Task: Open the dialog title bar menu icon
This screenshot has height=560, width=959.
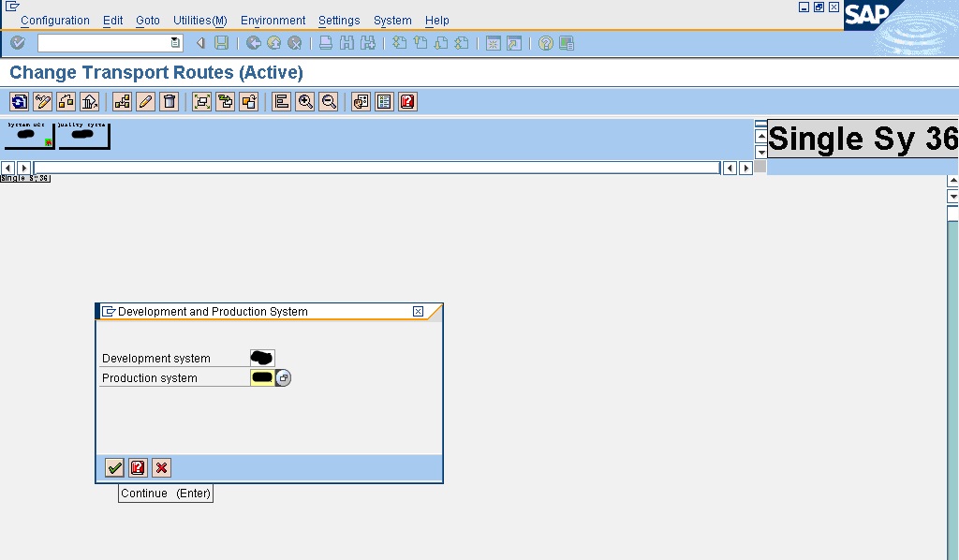Action: pos(109,312)
